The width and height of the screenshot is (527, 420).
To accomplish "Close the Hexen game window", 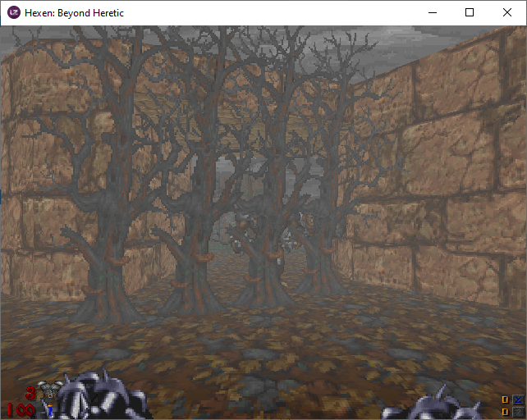I will pyautogui.click(x=507, y=13).
